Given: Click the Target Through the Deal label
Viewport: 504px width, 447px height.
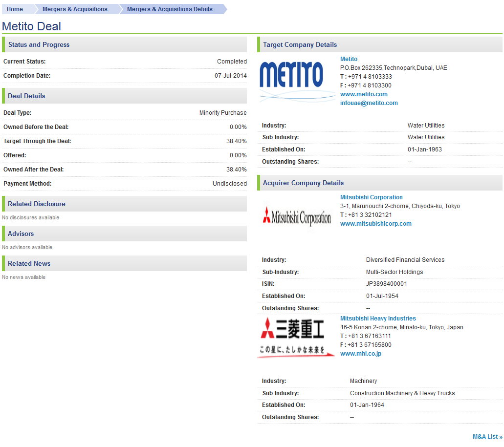Looking at the screenshot, I should coord(37,141).
